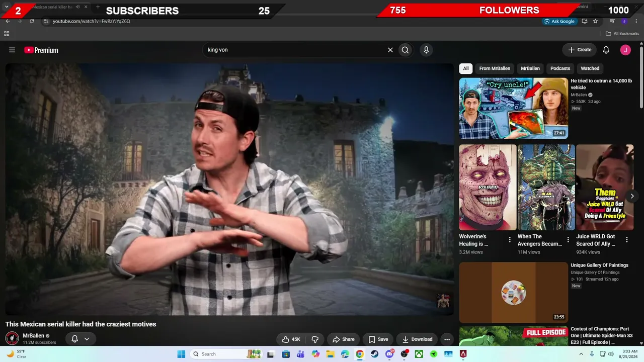Select the Watched filter chip
This screenshot has width=644, height=362.
[x=590, y=68]
